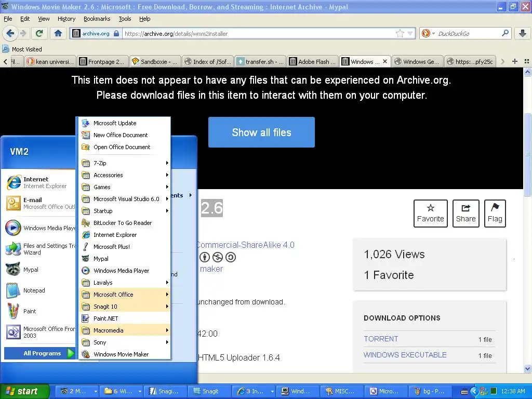The width and height of the screenshot is (532, 399).
Task: Click in the URL address field
Action: pos(258,34)
